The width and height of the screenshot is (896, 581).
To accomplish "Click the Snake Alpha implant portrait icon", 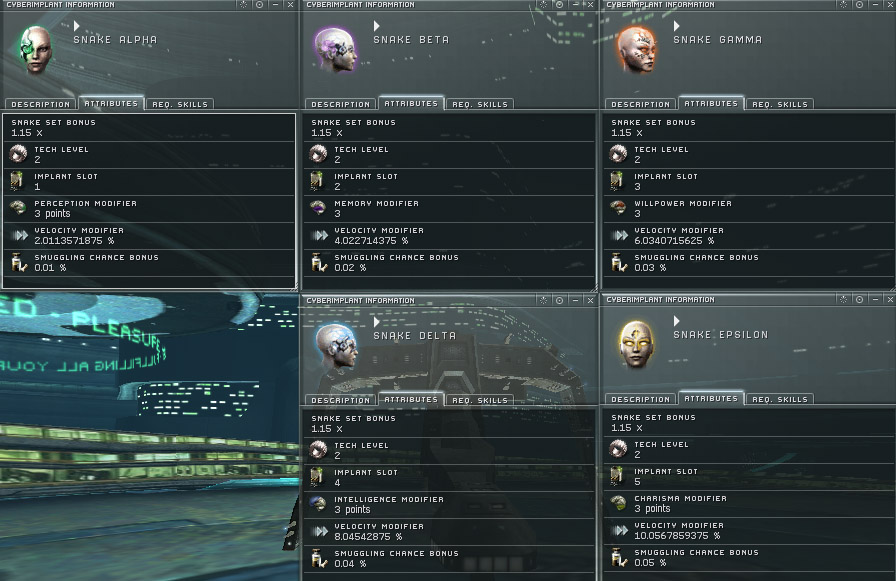I will 35,50.
